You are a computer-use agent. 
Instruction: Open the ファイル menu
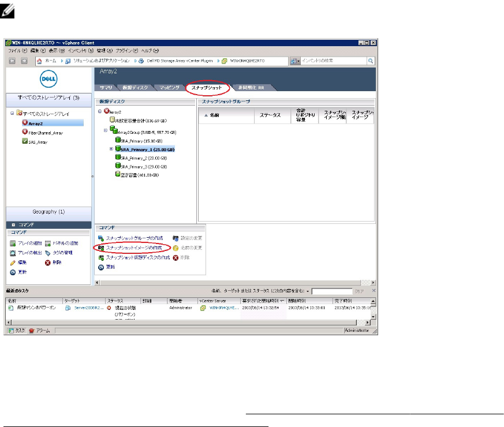(18, 51)
